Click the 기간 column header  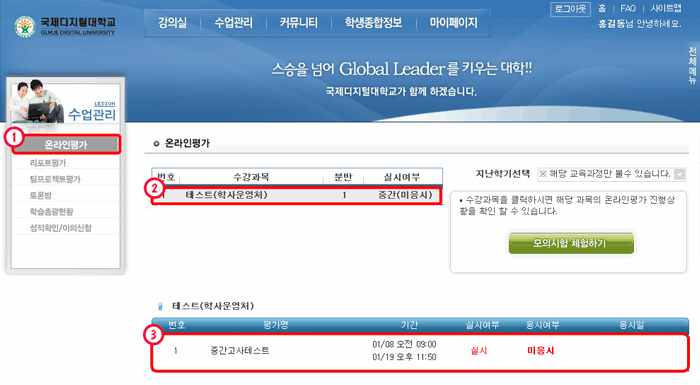coord(409,325)
